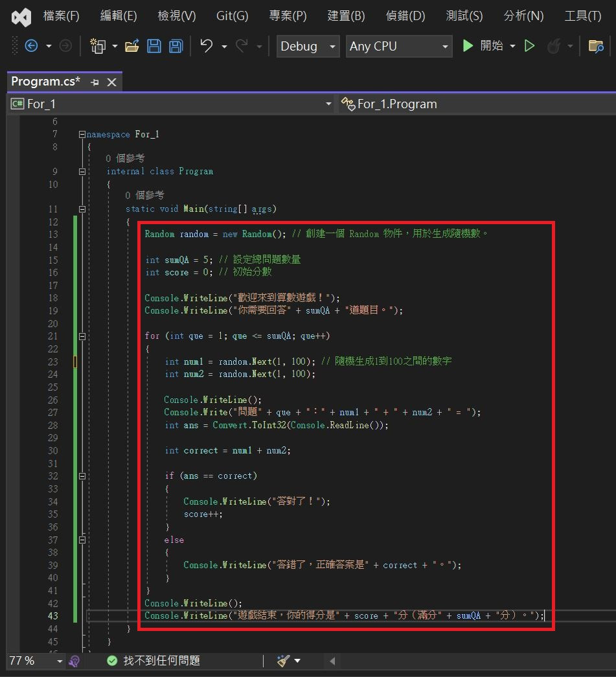Viewport: 616px width, 677px height.
Task: Collapse the internal class Program block
Action: pyautogui.click(x=82, y=172)
